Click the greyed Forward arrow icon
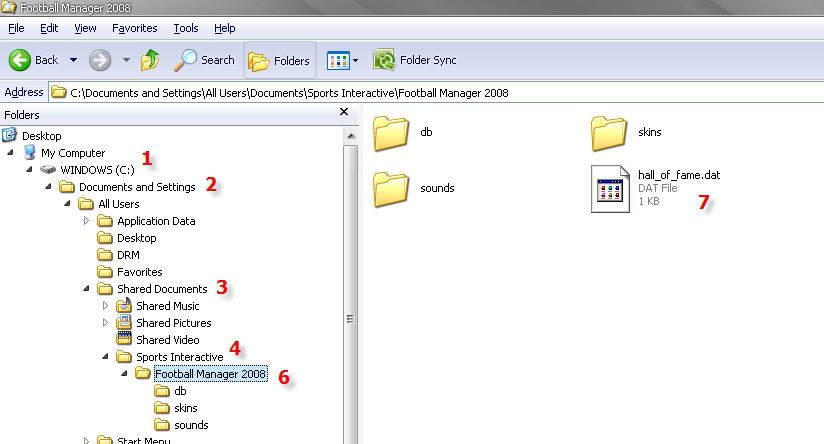Image resolution: width=824 pixels, height=444 pixels. 100,60
